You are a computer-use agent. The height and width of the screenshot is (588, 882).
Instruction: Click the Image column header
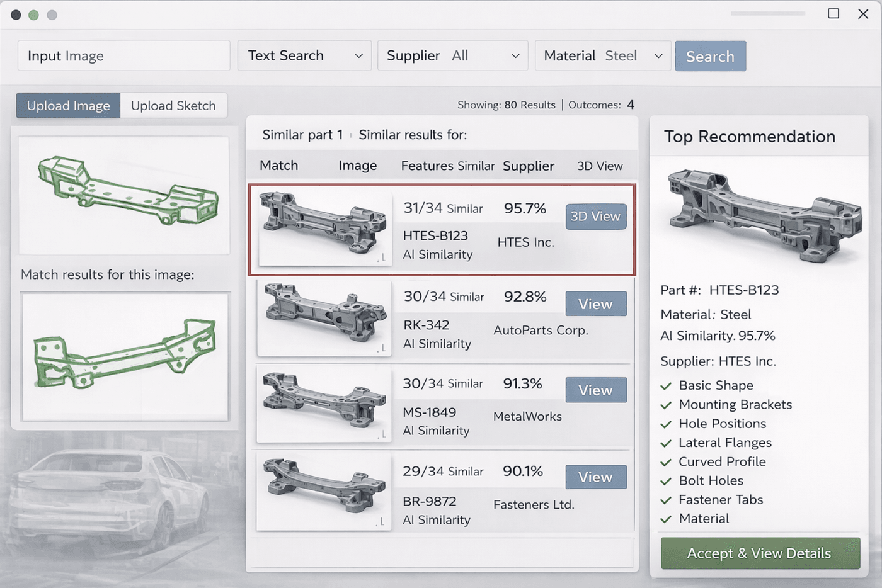pyautogui.click(x=358, y=166)
